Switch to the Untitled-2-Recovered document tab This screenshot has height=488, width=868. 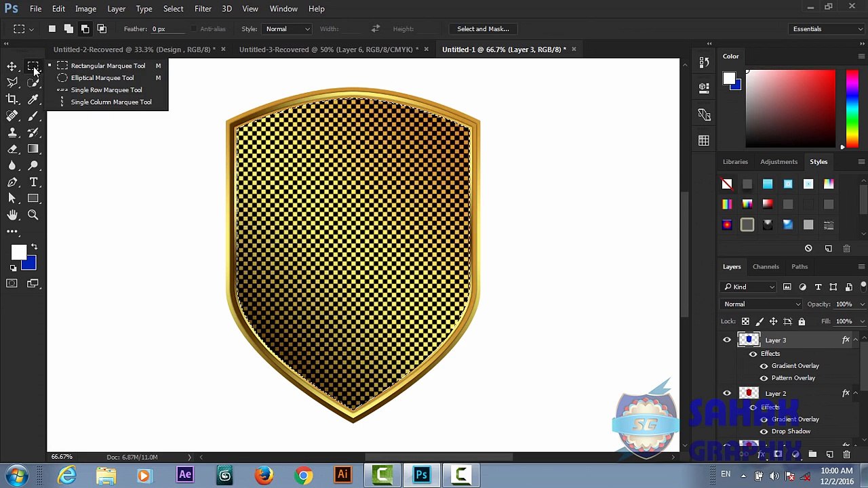point(134,49)
